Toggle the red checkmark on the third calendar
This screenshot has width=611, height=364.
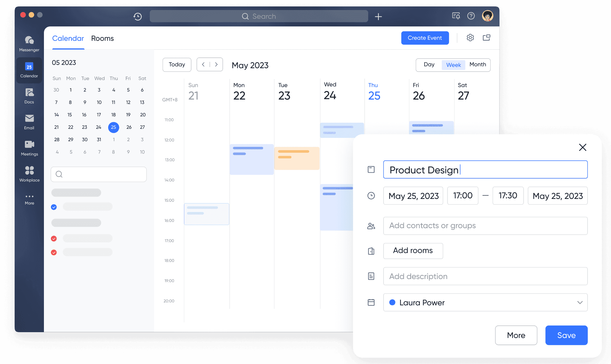tap(54, 252)
